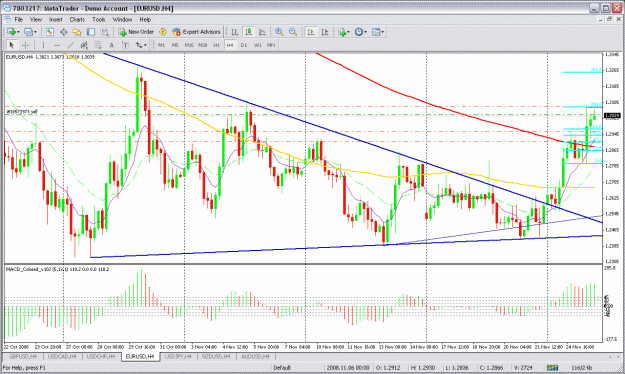The width and height of the screenshot is (625, 374).
Task: Select the crosshair tool
Action: click(x=25, y=45)
